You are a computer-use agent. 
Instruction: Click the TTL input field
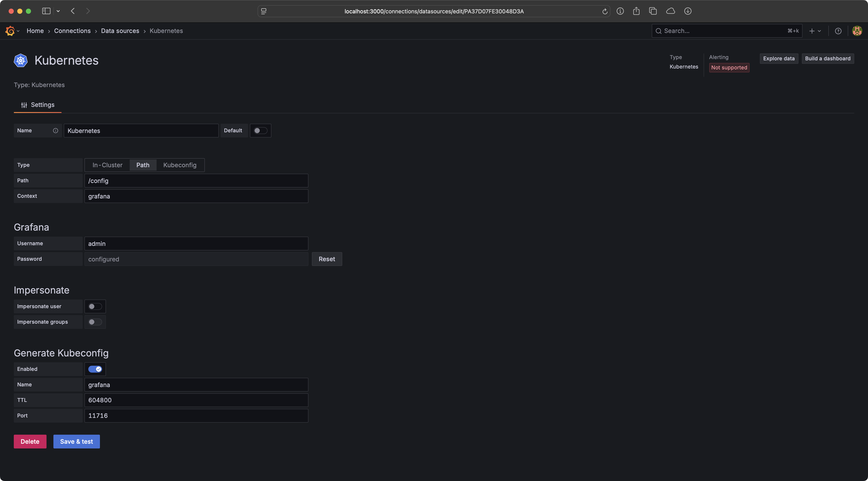coord(196,400)
